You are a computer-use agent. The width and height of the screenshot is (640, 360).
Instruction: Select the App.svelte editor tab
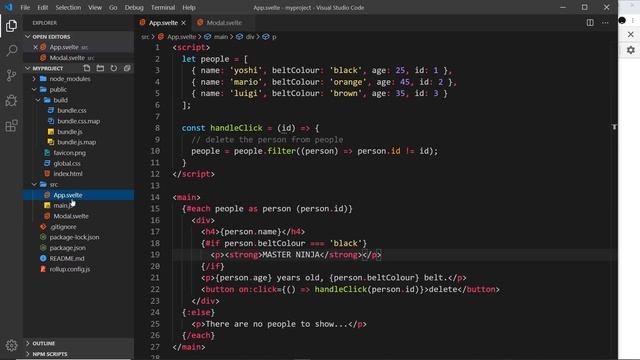(x=163, y=23)
